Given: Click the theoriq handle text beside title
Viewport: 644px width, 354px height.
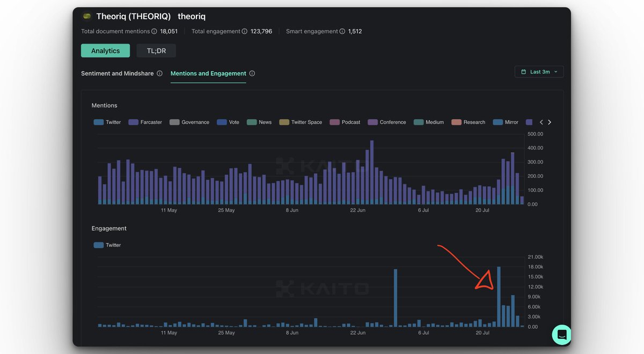Looking at the screenshot, I should click(x=192, y=17).
